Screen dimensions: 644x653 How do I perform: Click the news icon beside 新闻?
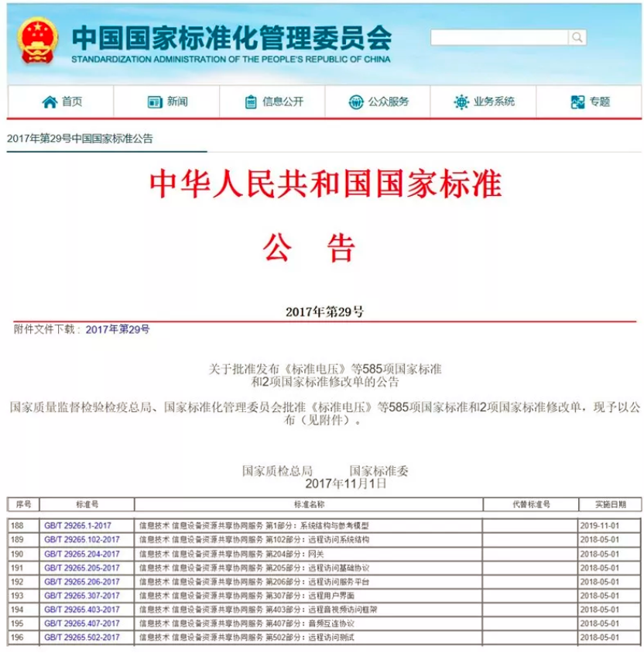[155, 101]
